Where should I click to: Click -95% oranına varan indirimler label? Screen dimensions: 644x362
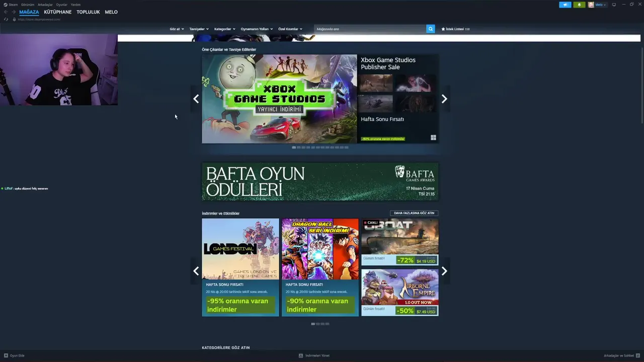[x=240, y=305]
